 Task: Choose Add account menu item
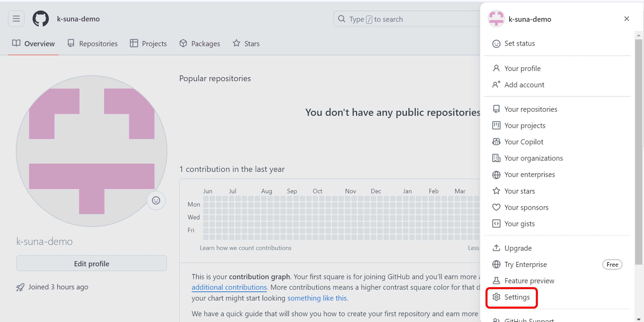557,85
